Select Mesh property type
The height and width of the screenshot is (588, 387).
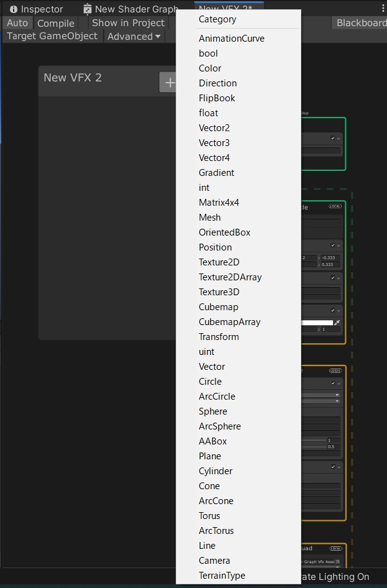pos(239,218)
